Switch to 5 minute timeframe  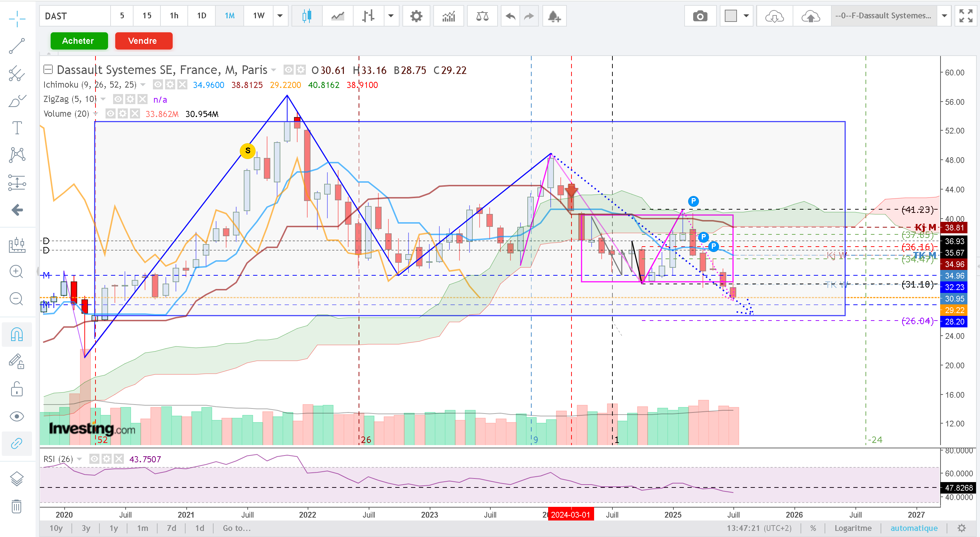pyautogui.click(x=122, y=15)
